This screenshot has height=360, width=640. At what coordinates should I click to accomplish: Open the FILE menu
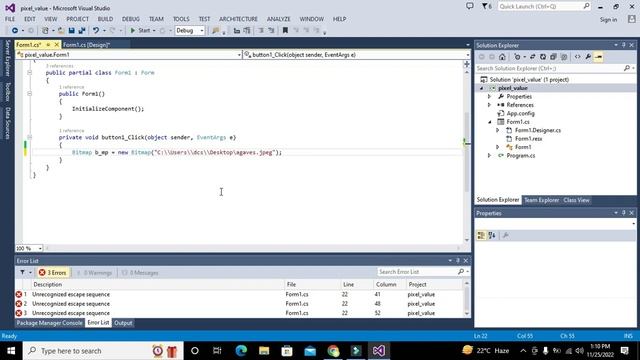click(10, 19)
